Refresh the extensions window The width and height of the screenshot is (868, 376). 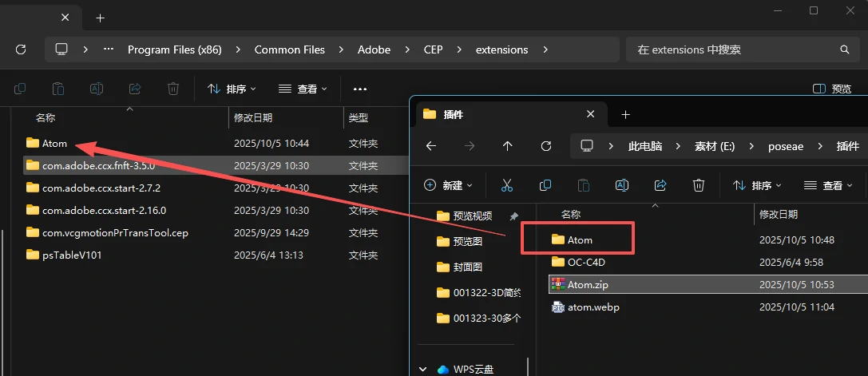click(21, 49)
